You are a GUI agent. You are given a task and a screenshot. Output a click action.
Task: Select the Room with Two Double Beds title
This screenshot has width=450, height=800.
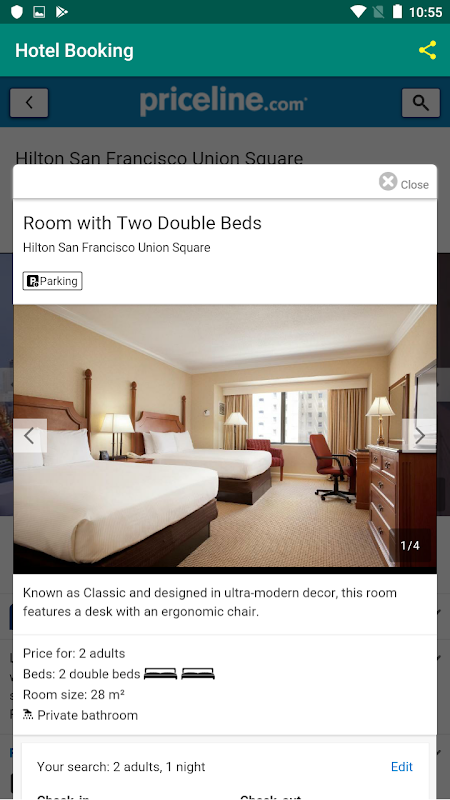(142, 223)
